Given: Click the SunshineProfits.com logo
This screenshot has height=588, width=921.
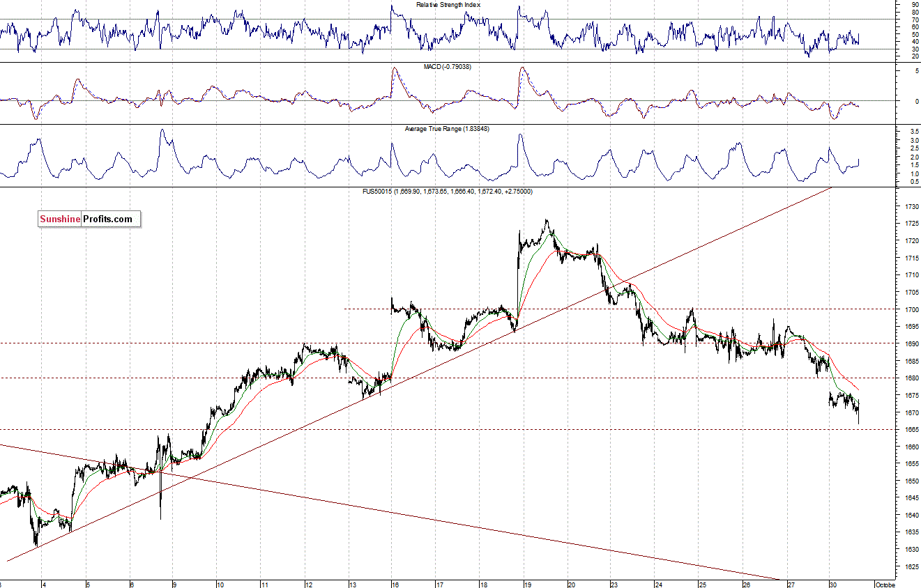Looking at the screenshot, I should [89, 219].
